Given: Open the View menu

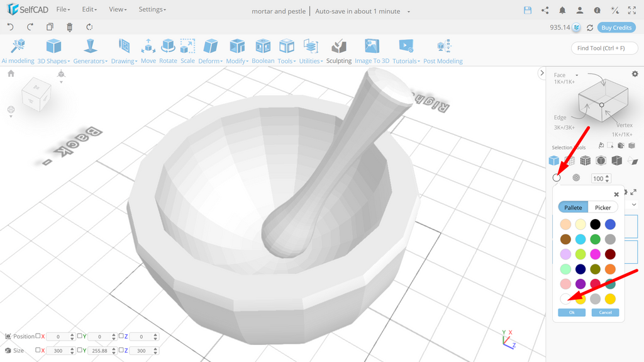Looking at the screenshot, I should (x=118, y=9).
